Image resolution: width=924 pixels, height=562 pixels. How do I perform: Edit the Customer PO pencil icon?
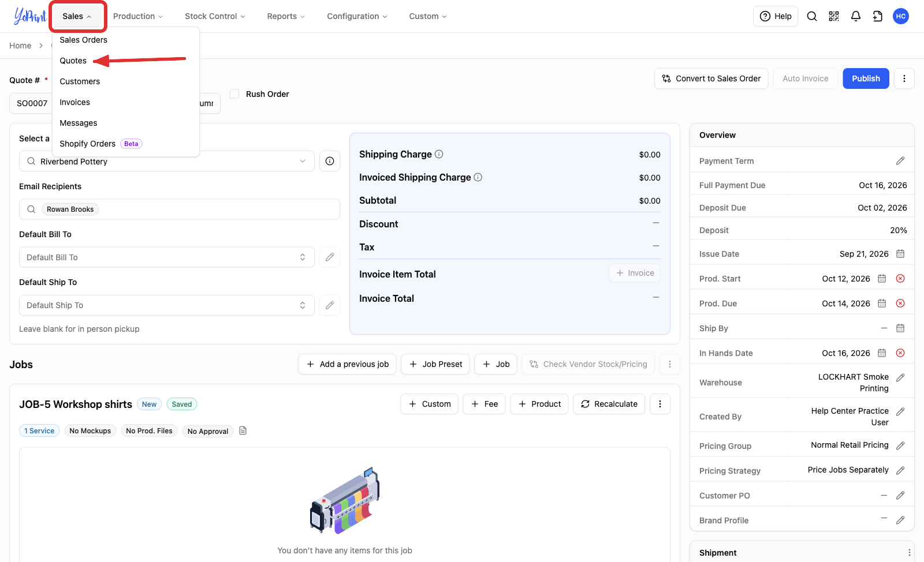(x=900, y=496)
